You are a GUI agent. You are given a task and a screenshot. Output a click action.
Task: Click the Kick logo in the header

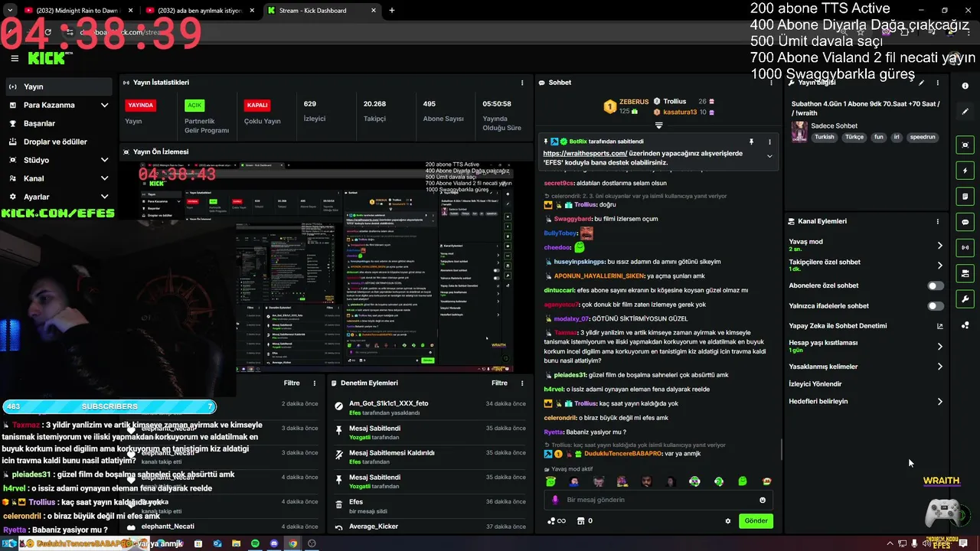(x=47, y=57)
